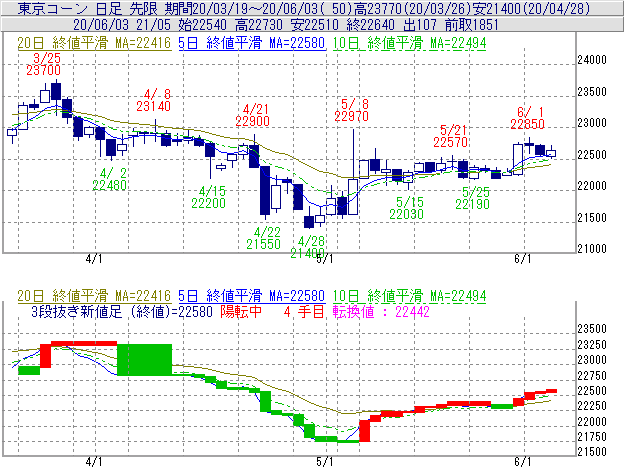Click the 出107 volume value in header
Viewport: 624px width, 474px height.
(x=420, y=25)
